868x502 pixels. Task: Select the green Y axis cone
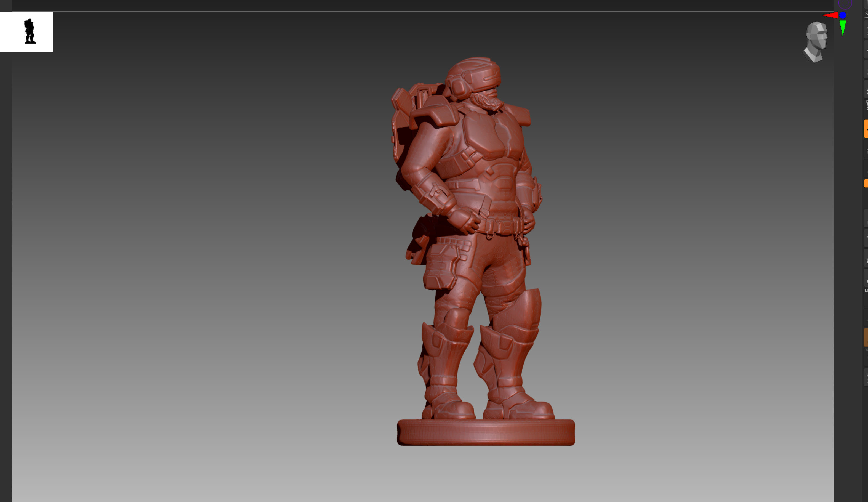(x=843, y=28)
